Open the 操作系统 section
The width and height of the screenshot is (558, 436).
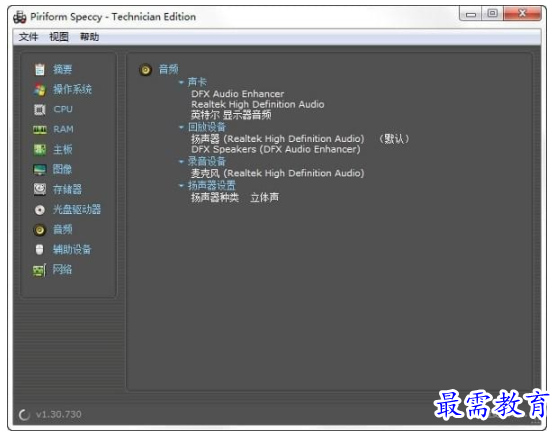click(x=72, y=89)
